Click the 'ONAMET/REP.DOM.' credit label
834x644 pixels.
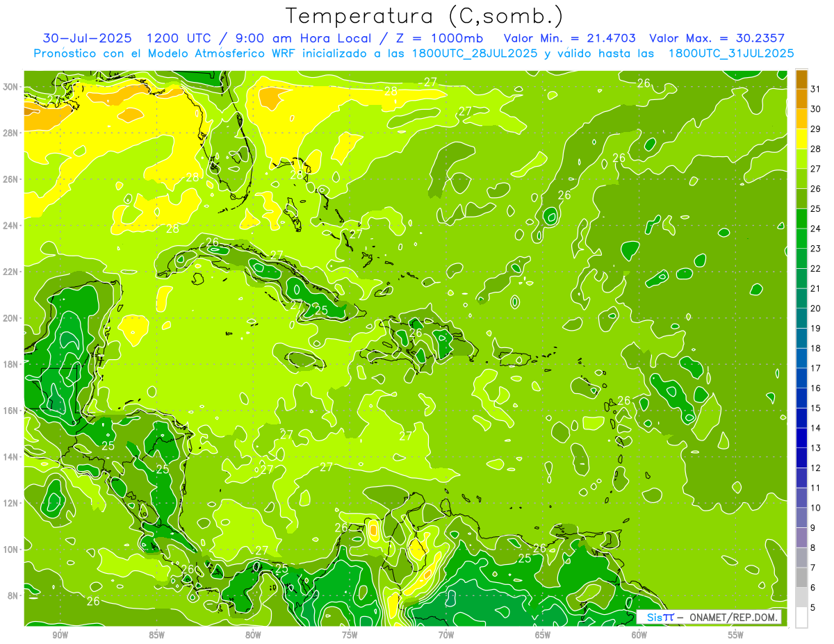pos(734,617)
